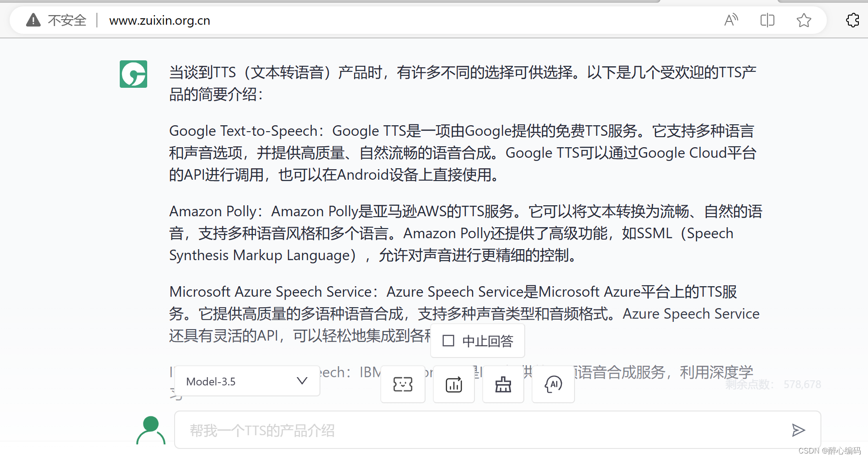Screen dimensions: 868x459
Task: Open the browser extensions puzzle icon
Action: coord(853,20)
